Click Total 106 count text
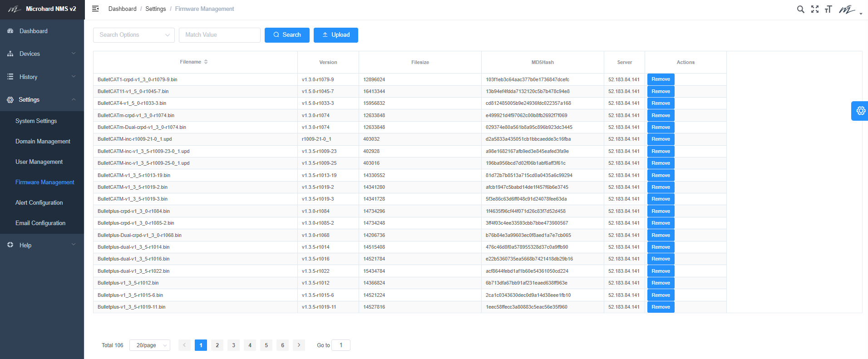The image size is (868, 359). click(113, 345)
